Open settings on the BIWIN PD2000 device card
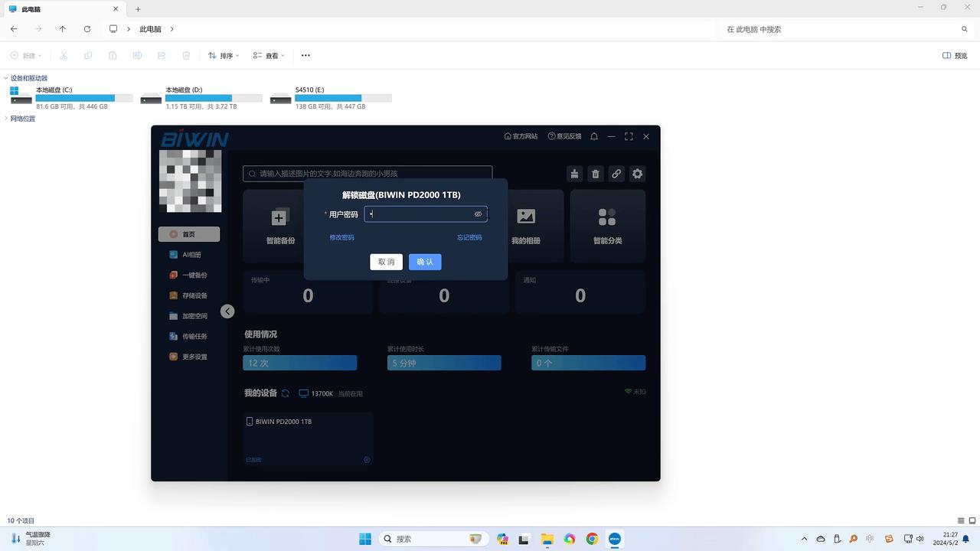Screen dimensions: 980x551 [x=366, y=459]
